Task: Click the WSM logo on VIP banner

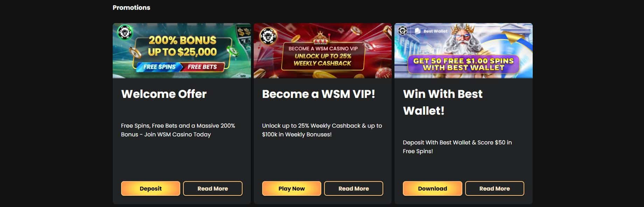Action: click(268, 36)
